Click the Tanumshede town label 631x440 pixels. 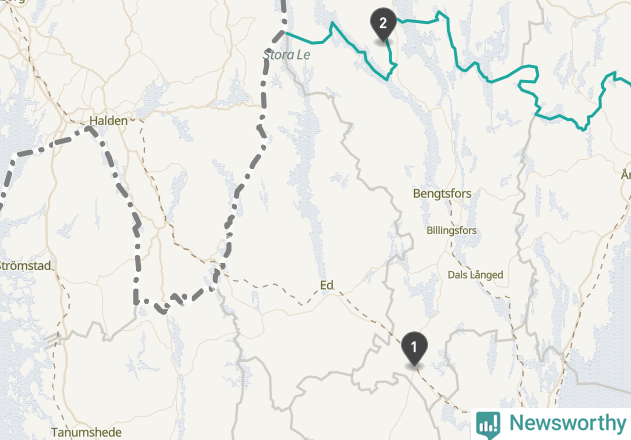[86, 432]
